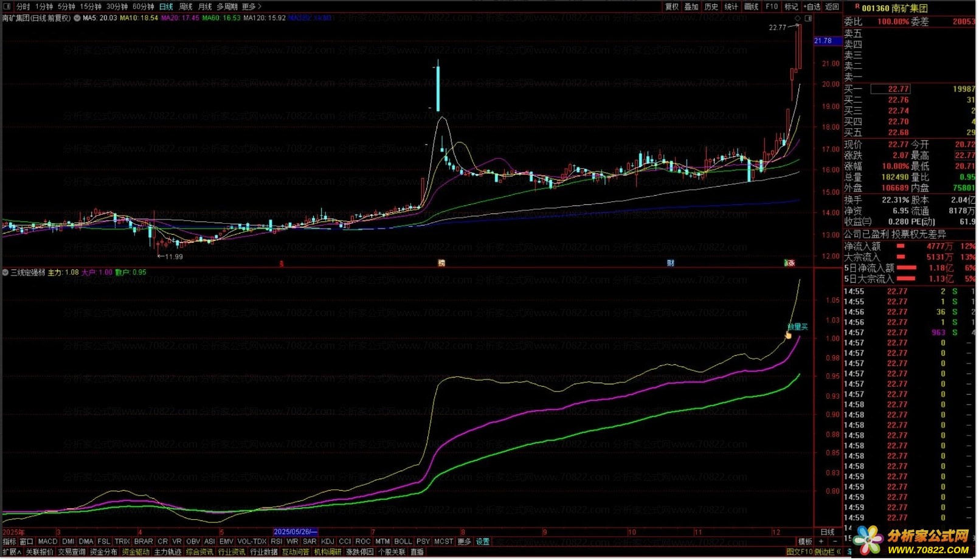Zoom in chart with the plus button
This screenshot has width=979, height=560.
[x=822, y=542]
